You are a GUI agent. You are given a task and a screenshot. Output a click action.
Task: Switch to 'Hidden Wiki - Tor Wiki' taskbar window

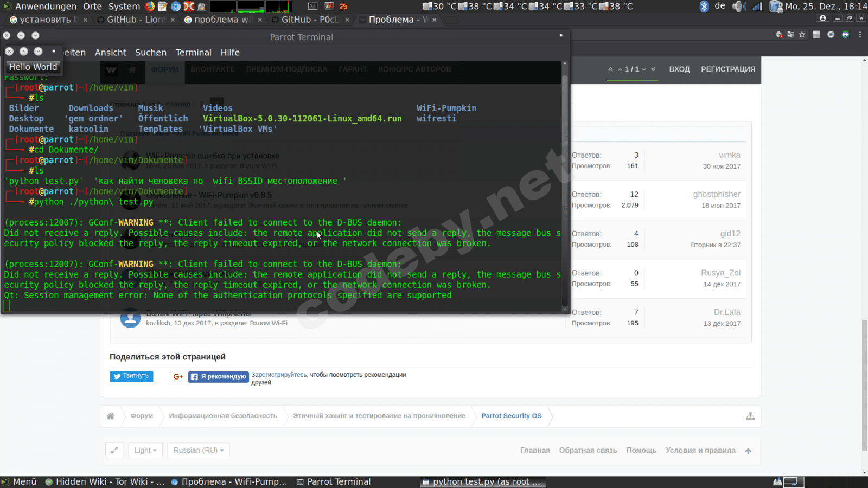tap(105, 482)
